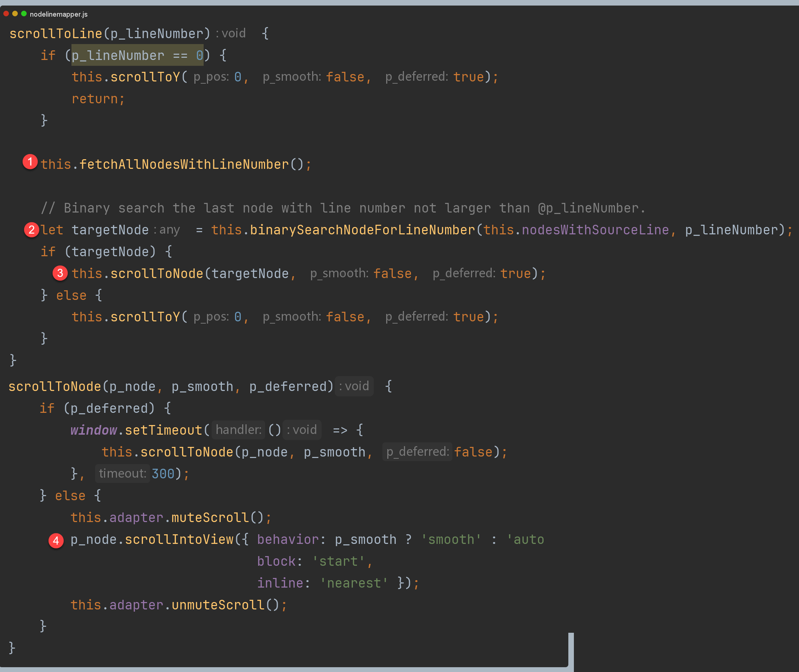Screen dimensions: 799x672
Task: Click the red close window dot
Action: [x=6, y=14]
